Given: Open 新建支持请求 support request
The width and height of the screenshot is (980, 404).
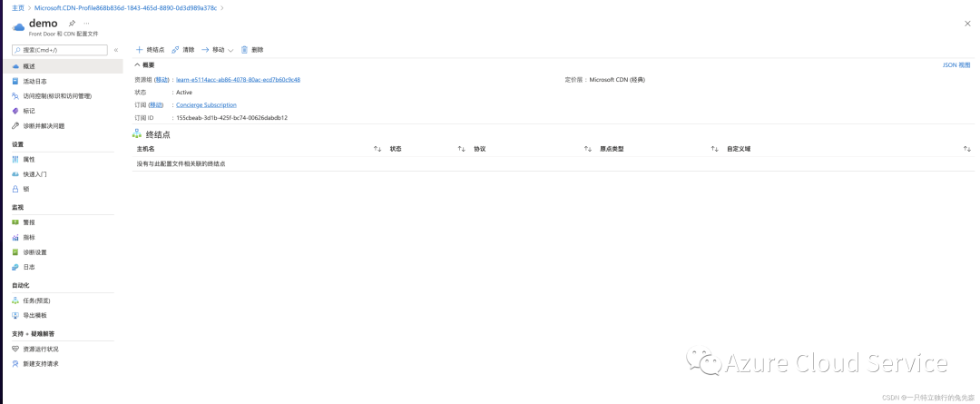Looking at the screenshot, I should point(41,364).
